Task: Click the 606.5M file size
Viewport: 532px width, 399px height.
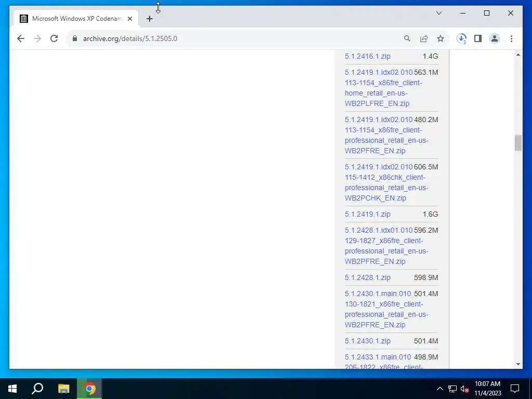Action: point(426,167)
